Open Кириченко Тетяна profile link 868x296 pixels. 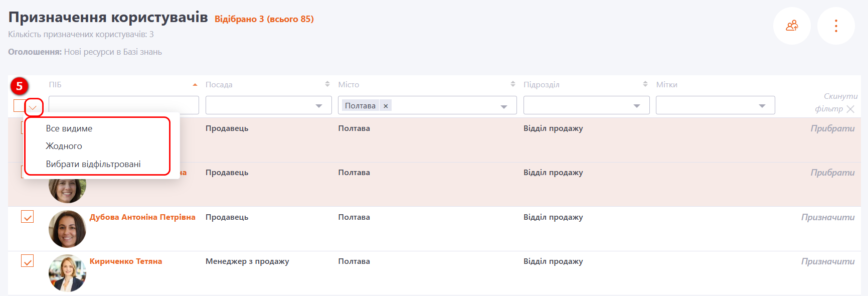(125, 261)
